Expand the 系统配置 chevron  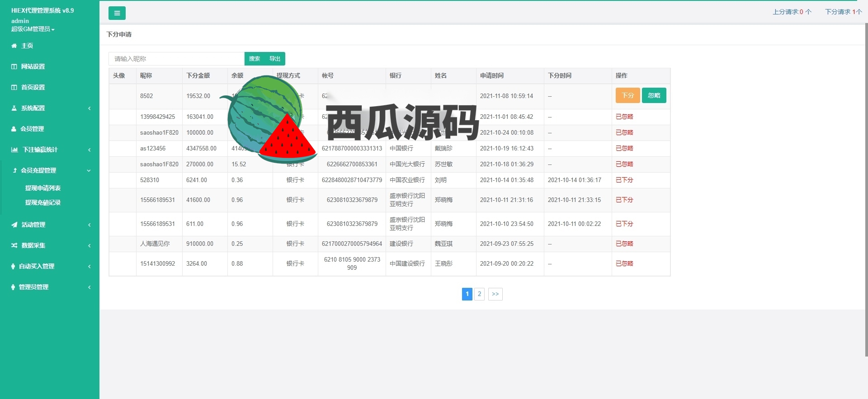click(x=90, y=108)
